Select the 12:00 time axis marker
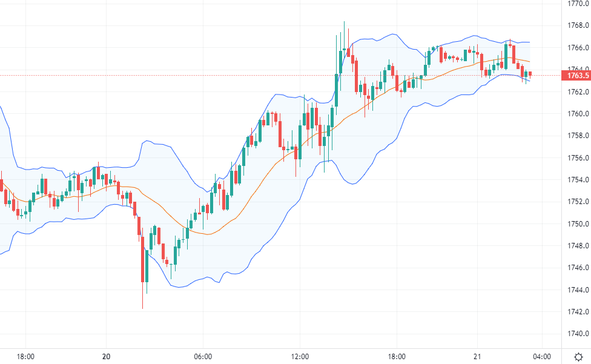 [300, 356]
